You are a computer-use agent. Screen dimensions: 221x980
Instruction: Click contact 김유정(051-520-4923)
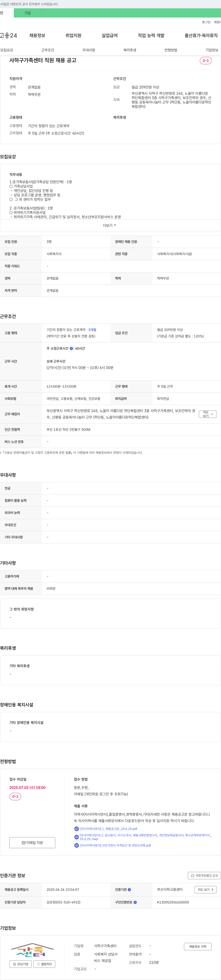coord(63,902)
